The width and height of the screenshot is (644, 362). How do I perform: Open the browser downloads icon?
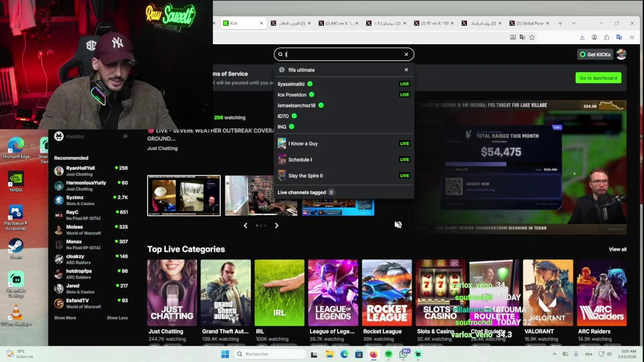coord(582,37)
